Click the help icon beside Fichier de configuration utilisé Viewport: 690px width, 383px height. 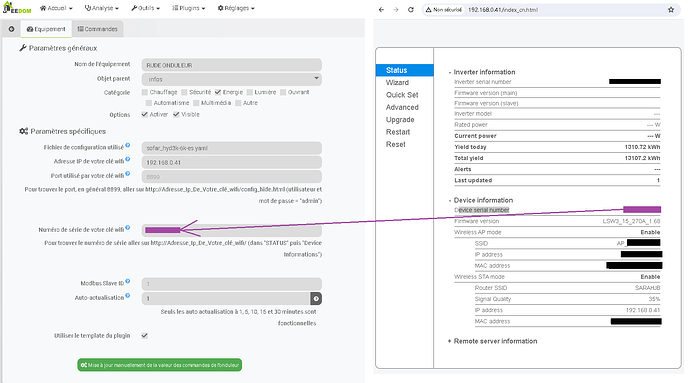coord(128,145)
